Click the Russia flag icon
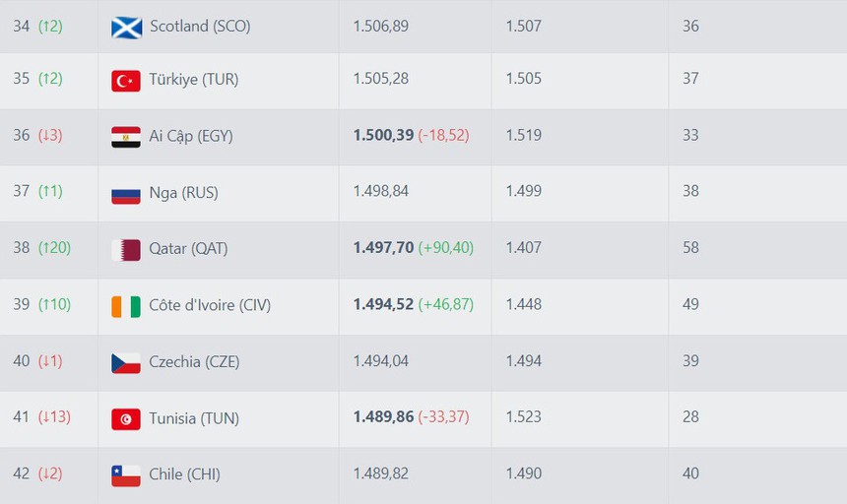 pos(126,194)
